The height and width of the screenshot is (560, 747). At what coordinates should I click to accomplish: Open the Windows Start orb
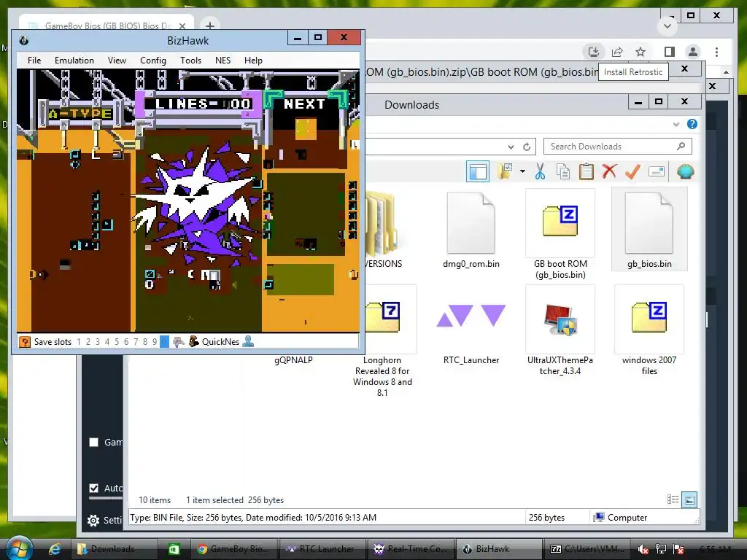(18, 548)
